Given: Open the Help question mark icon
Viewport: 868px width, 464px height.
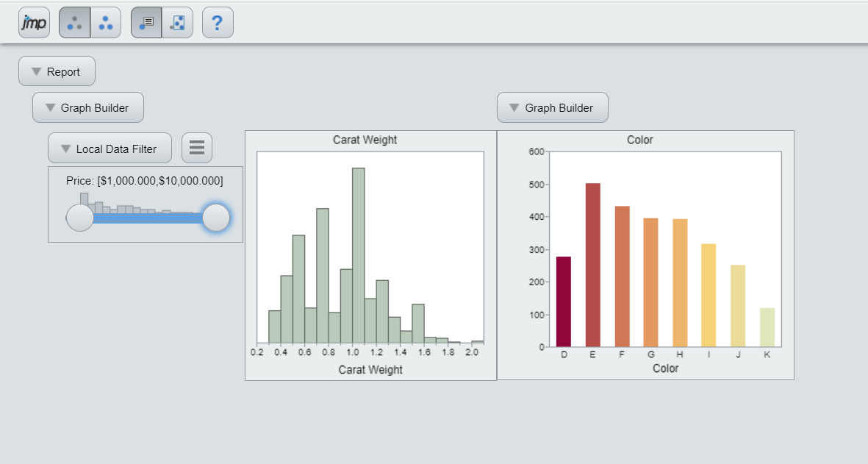Looking at the screenshot, I should (217, 22).
